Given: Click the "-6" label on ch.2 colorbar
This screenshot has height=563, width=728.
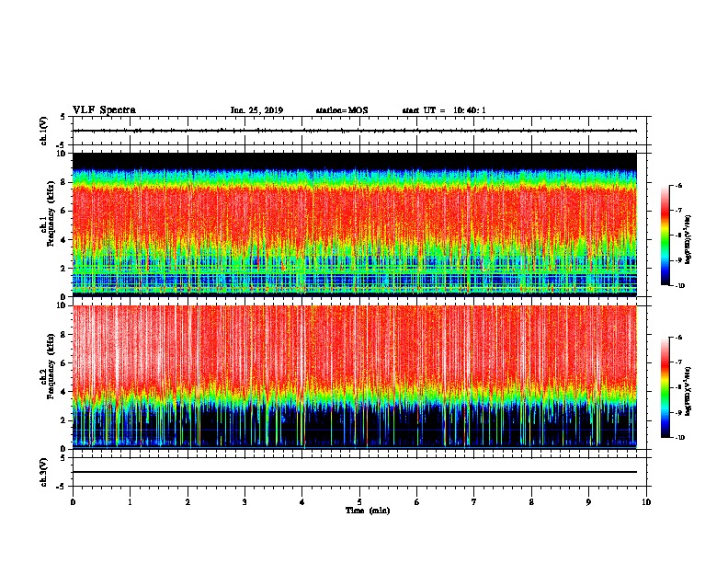Looking at the screenshot, I should [x=678, y=338].
